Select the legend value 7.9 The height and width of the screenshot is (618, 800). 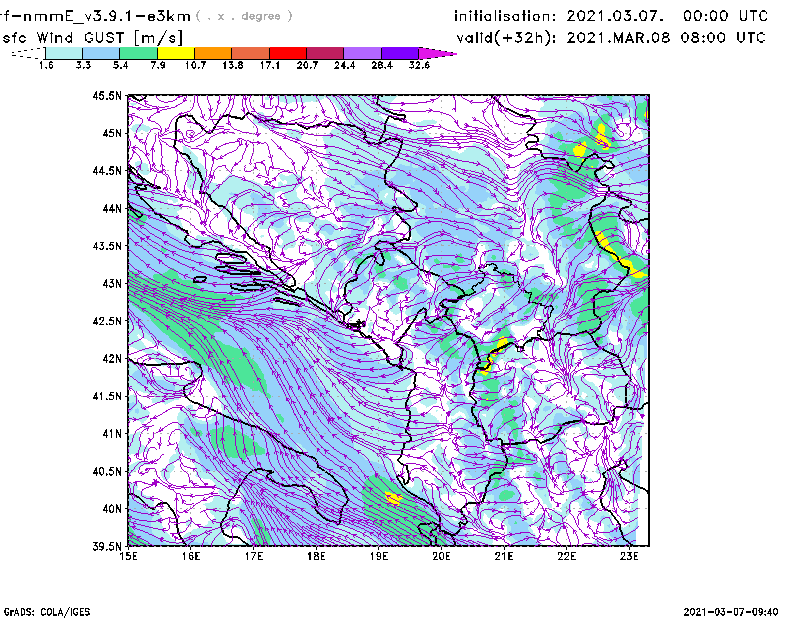[x=158, y=65]
